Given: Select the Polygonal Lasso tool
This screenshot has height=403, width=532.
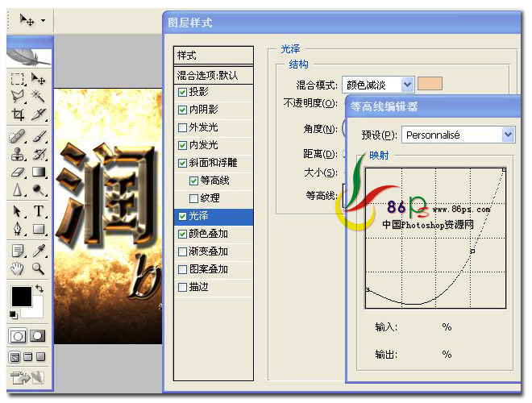Looking at the screenshot, I should tap(17, 97).
